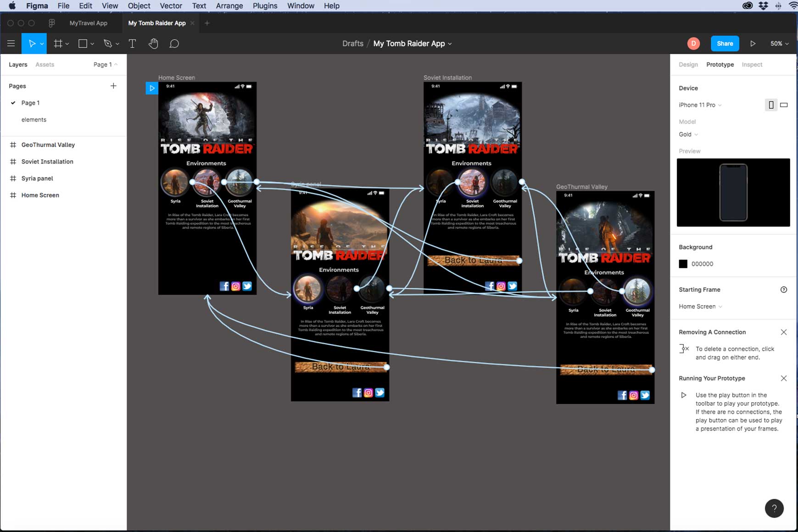Set device orientation to landscape

tap(784, 105)
